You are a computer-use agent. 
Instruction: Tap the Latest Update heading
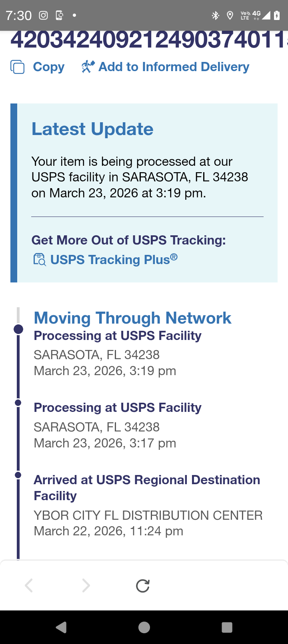click(x=92, y=129)
